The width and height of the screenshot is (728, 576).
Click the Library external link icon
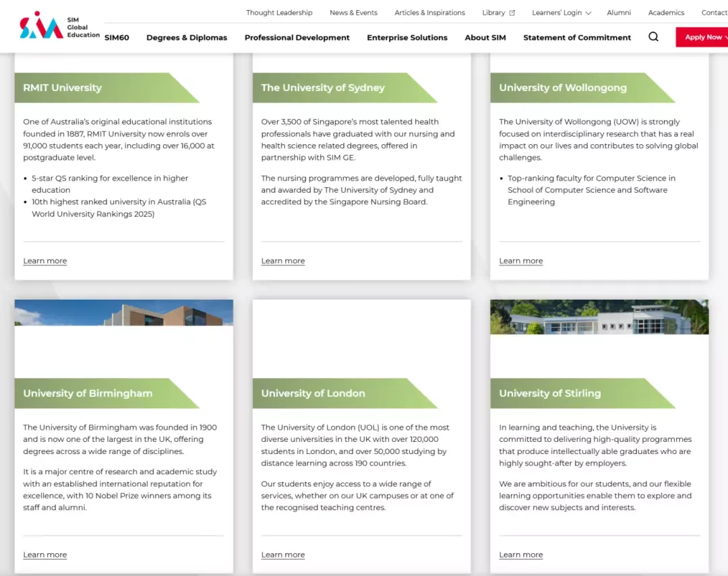click(x=512, y=13)
